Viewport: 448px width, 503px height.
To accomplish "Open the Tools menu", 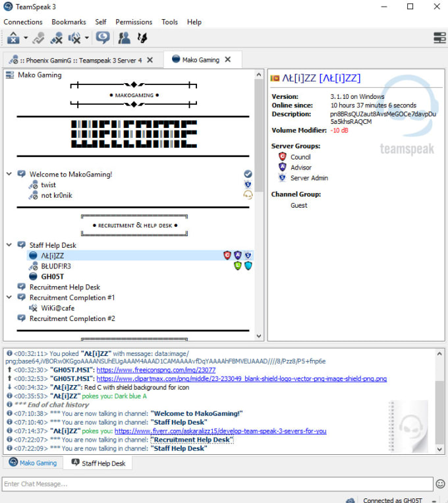I will click(169, 22).
